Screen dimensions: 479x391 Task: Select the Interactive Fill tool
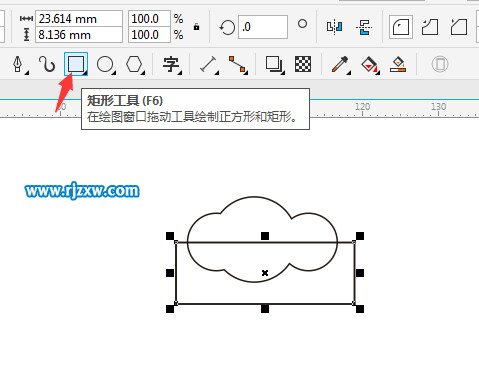click(x=369, y=65)
